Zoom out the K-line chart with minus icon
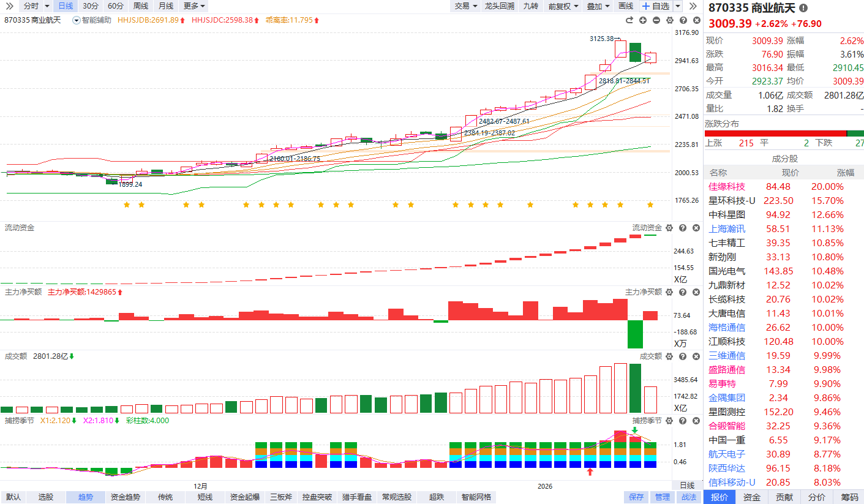864x504 pixels. click(656, 20)
